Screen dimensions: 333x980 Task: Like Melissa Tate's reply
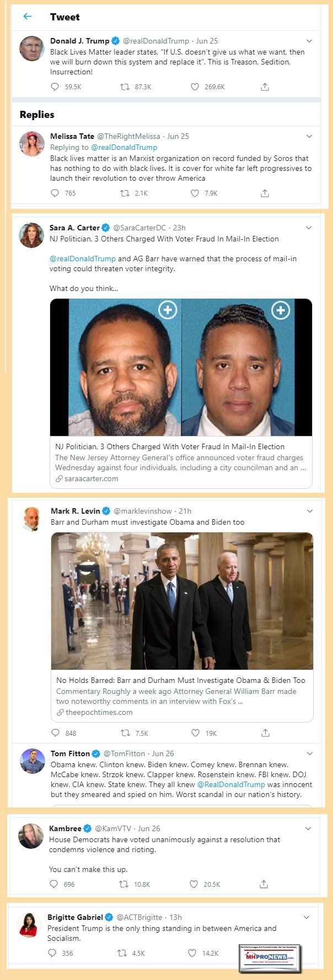[195, 193]
